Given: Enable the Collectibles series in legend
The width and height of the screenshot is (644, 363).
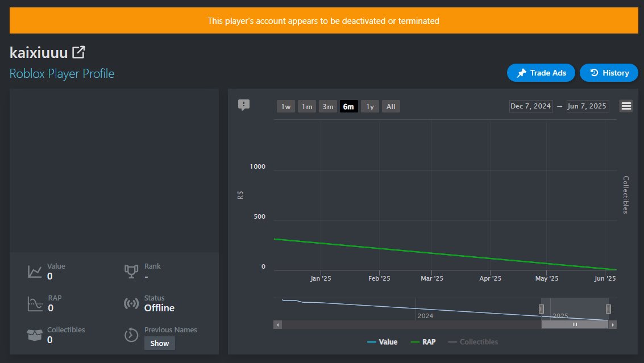Looking at the screenshot, I should pos(473,341).
